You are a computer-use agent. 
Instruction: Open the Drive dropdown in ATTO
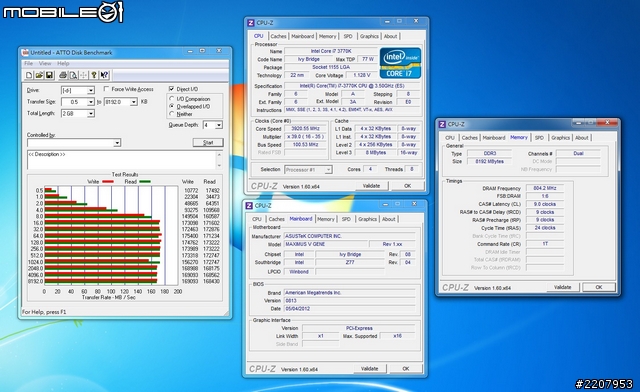(x=91, y=90)
